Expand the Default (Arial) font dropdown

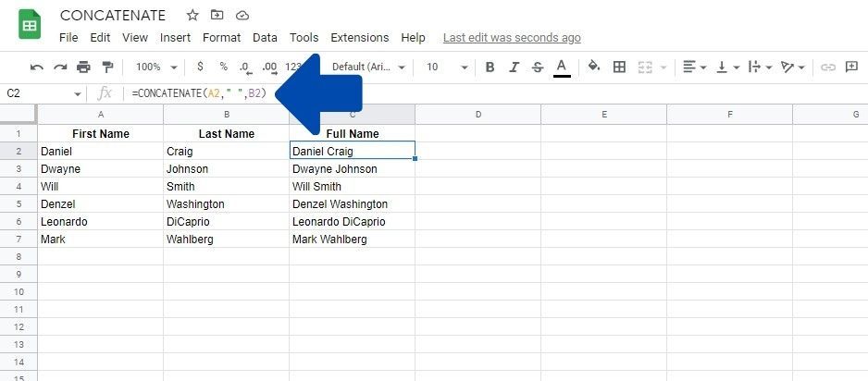(368, 67)
